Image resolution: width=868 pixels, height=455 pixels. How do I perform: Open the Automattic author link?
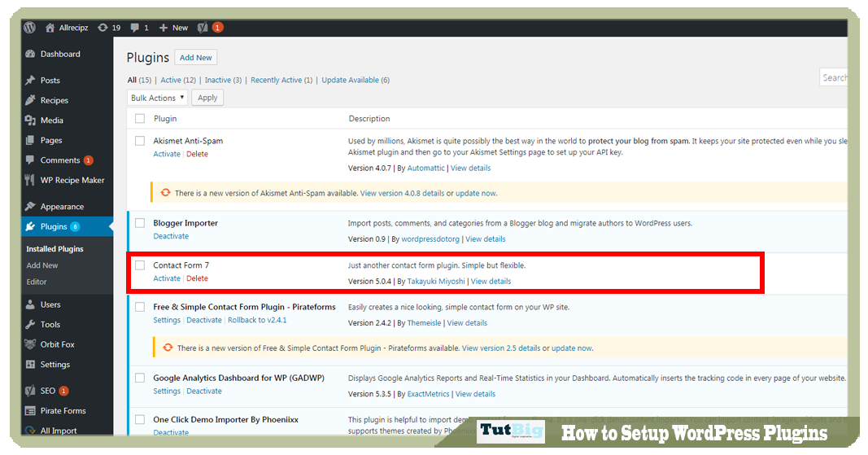(425, 168)
